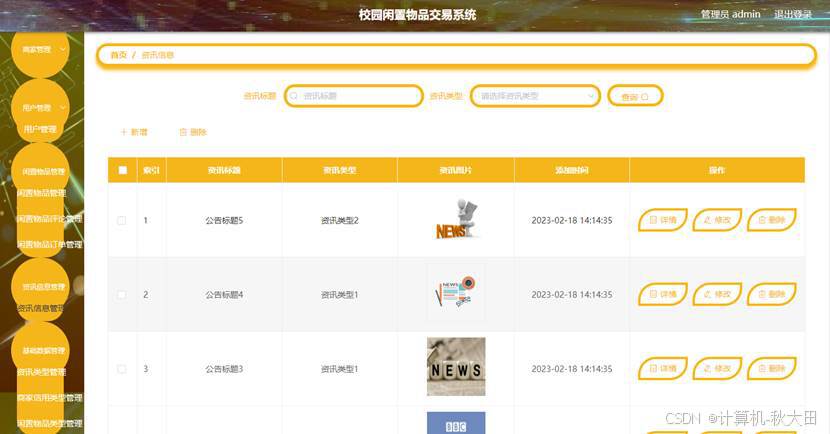Image resolution: width=830 pixels, height=434 pixels.
Task: Open the 用户管理 submenu item
Action: point(40,129)
